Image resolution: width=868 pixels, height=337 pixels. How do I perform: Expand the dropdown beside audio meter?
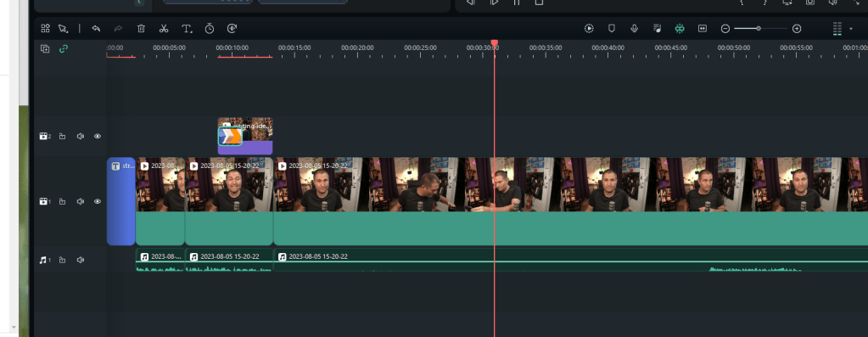click(851, 29)
